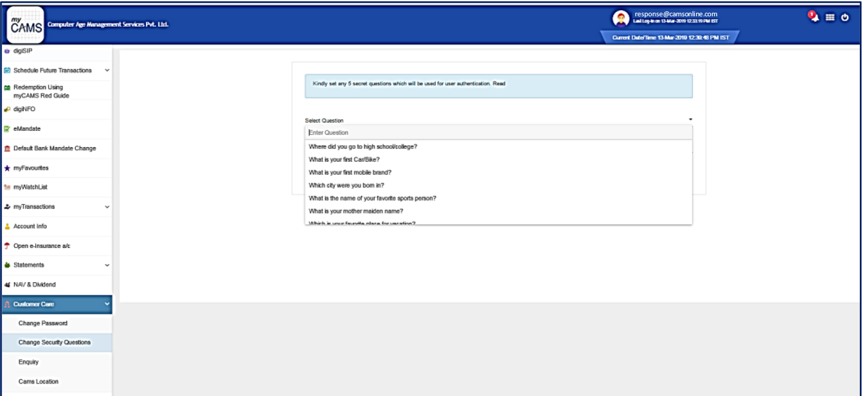Image resolution: width=868 pixels, height=396 pixels.
Task: Open Change Password page
Action: coord(43,323)
